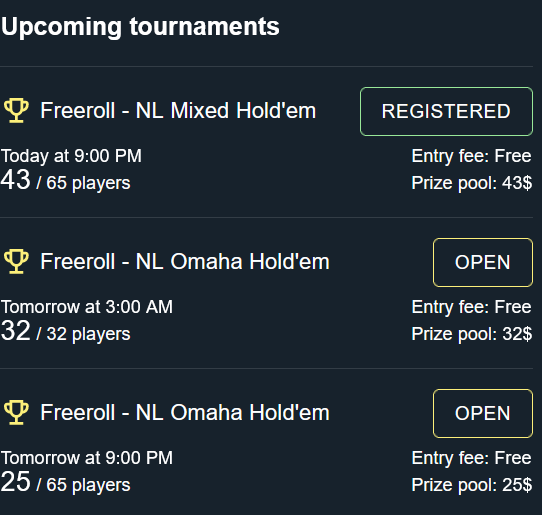This screenshot has height=515, width=542.
Task: Click the 25 / 65 players count
Action: click(66, 483)
